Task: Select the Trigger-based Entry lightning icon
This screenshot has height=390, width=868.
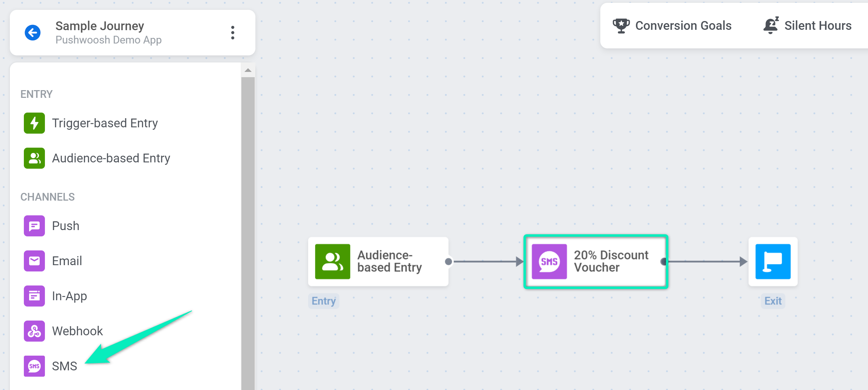Action: click(34, 123)
